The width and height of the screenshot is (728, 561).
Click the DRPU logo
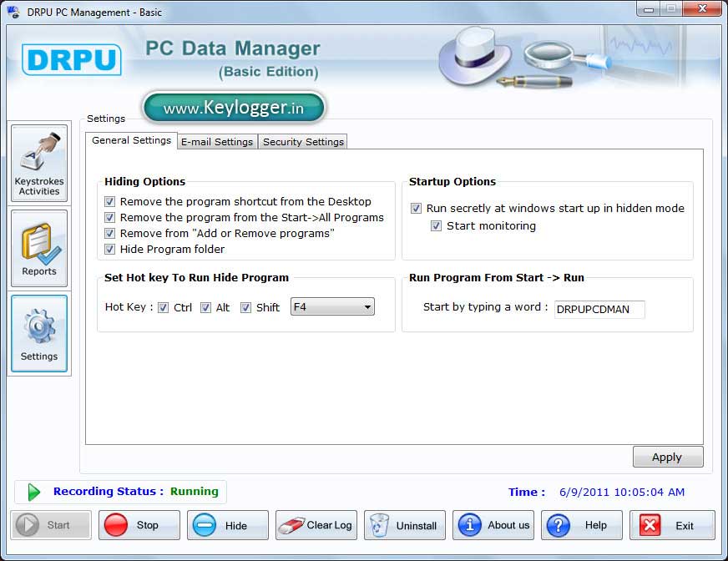click(x=72, y=59)
